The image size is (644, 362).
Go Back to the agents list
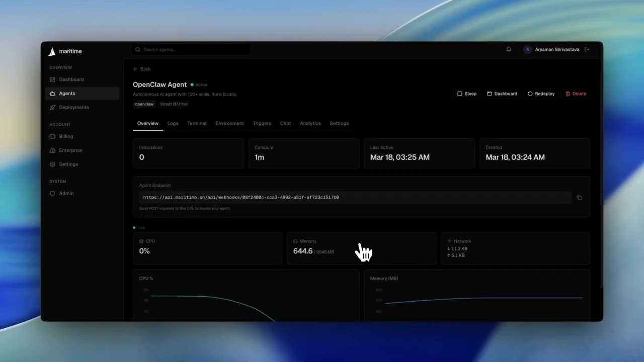[x=142, y=69]
